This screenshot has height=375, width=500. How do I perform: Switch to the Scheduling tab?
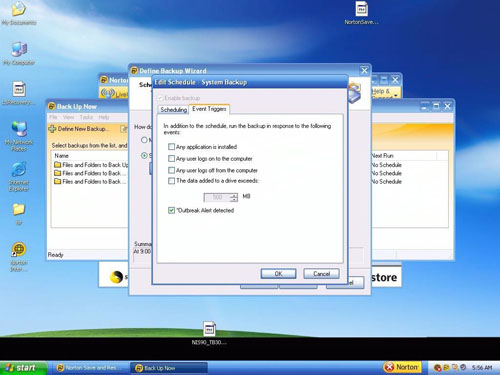coord(173,110)
